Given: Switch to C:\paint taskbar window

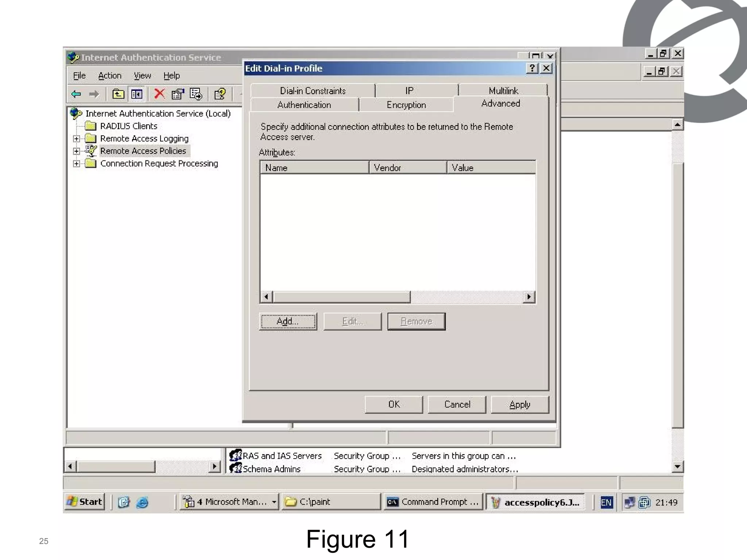Looking at the screenshot, I should 331,502.
